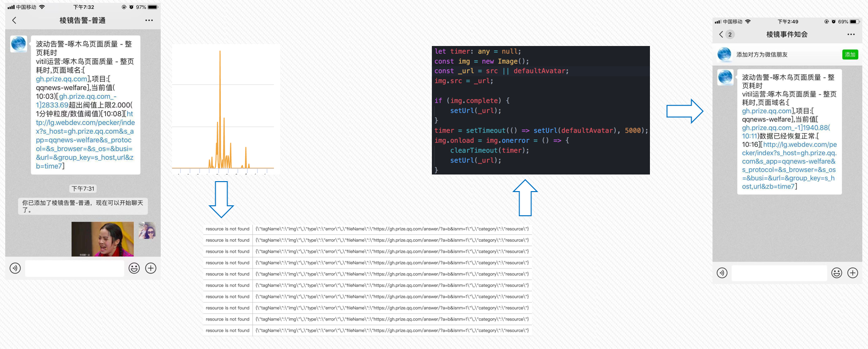The width and height of the screenshot is (868, 349).
Task: Open the lg.webdev.com pecker link in right alert
Action: point(790,165)
